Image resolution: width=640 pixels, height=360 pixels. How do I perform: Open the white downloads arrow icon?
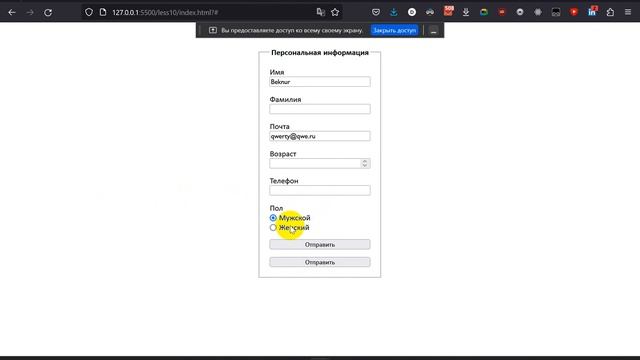(466, 12)
